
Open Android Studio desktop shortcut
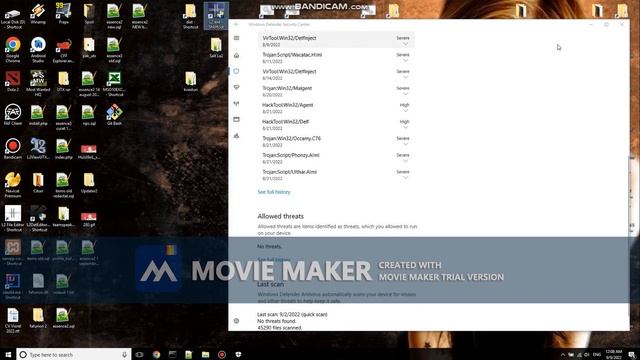pos(38,49)
